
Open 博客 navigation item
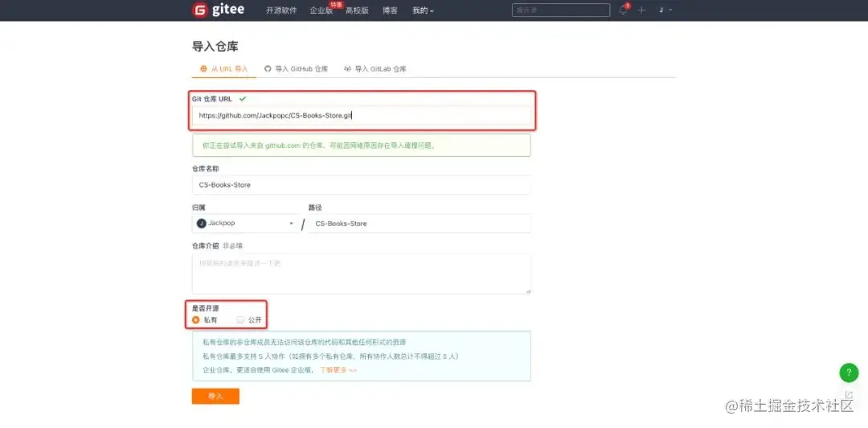pos(390,10)
